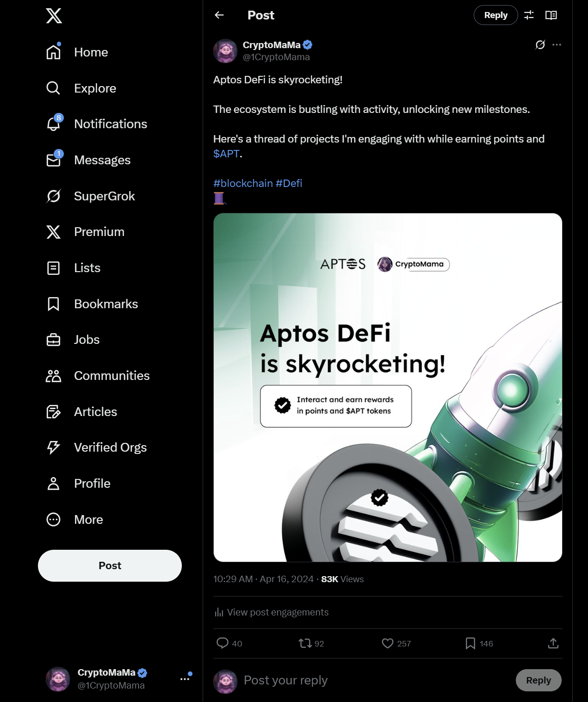Click the large white Post button
The width and height of the screenshot is (588, 702).
pyautogui.click(x=110, y=565)
